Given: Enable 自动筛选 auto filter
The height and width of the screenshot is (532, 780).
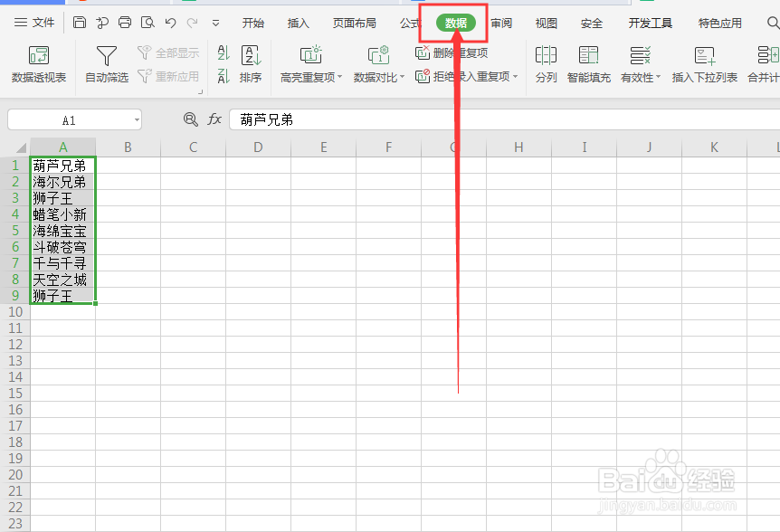Looking at the screenshot, I should click(x=107, y=63).
